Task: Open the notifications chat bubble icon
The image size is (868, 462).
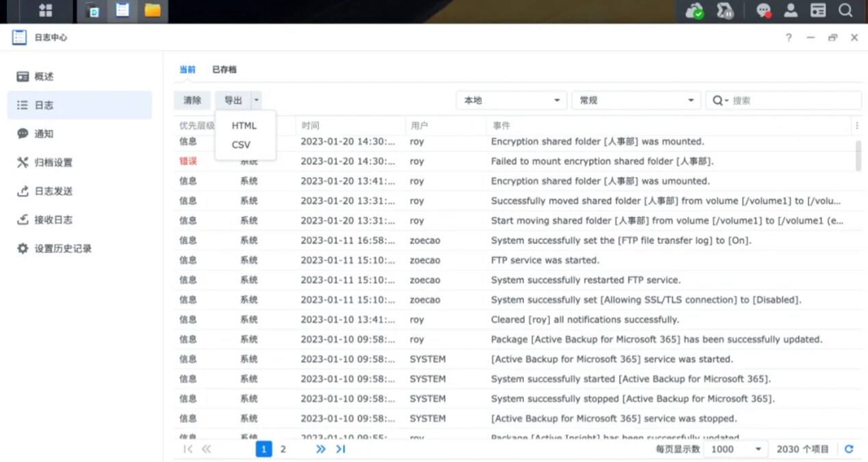Action: [x=763, y=11]
